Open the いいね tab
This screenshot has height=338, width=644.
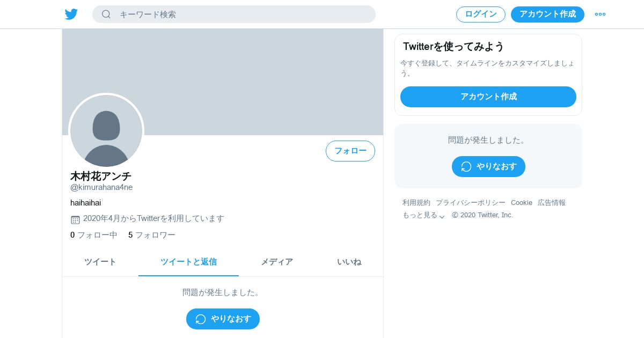point(349,262)
